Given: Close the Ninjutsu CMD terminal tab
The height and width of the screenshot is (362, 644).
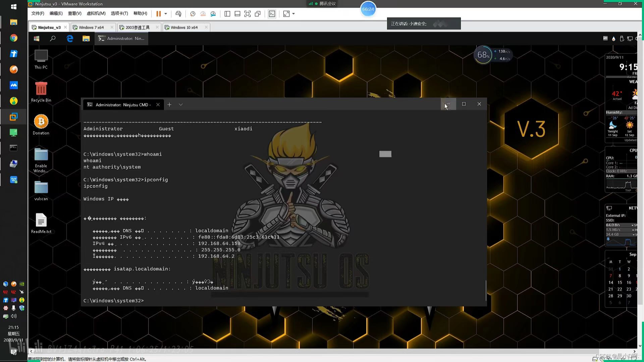Looking at the screenshot, I should (x=158, y=105).
